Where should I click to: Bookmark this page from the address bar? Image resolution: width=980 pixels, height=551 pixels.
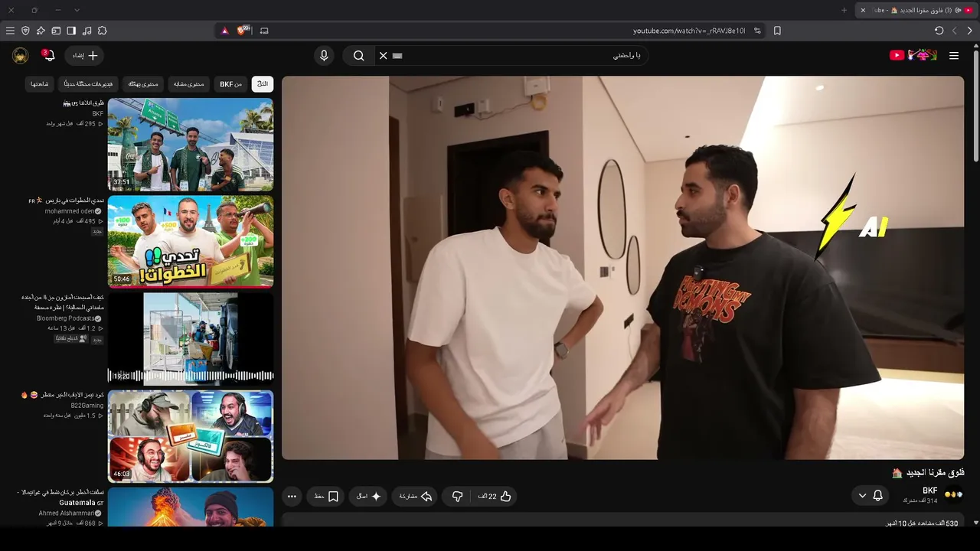point(777,31)
